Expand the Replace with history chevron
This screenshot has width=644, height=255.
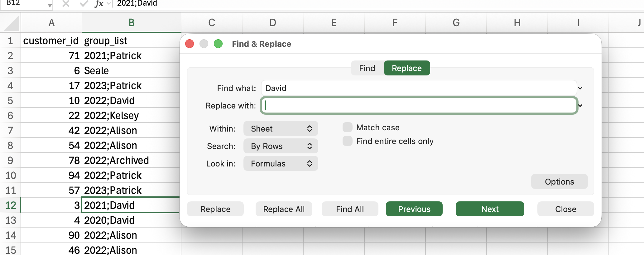580,106
